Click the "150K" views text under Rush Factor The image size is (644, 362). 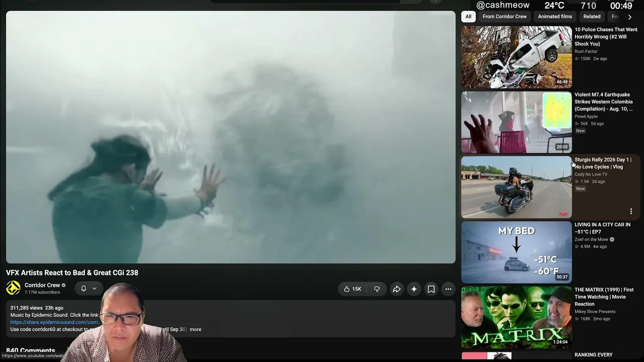click(585, 59)
